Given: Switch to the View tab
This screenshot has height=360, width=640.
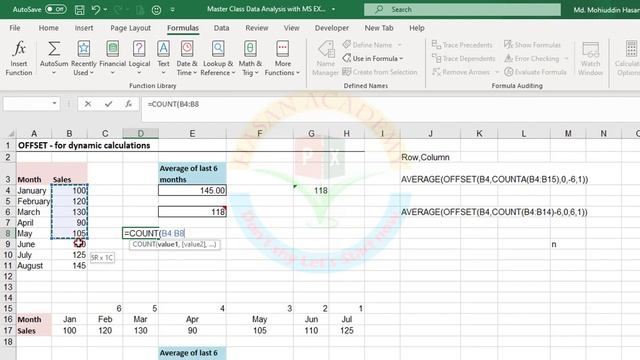Looking at the screenshot, I should click(291, 28).
